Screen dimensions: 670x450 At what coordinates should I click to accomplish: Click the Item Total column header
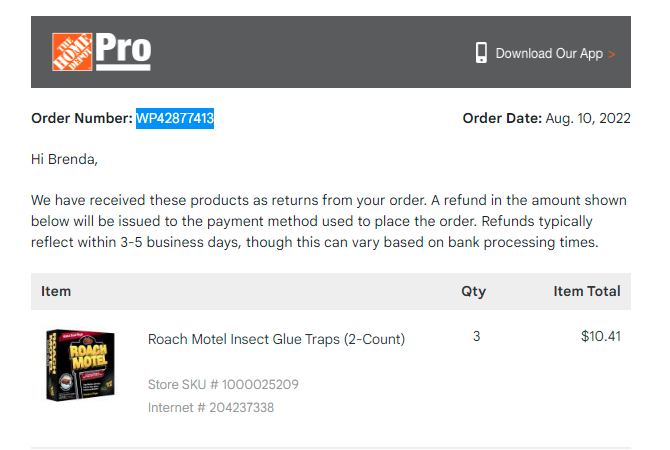pos(587,291)
